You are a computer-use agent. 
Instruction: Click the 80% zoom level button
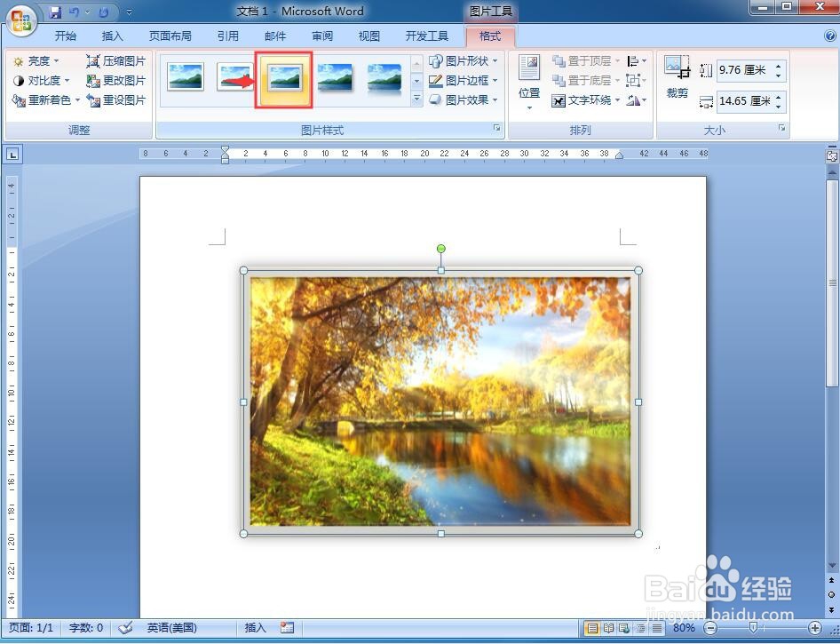(684, 627)
